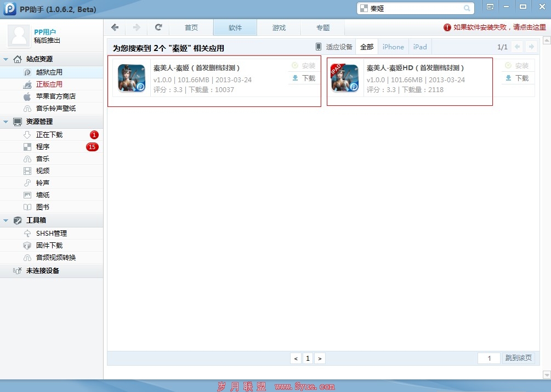The image size is (551, 392).
Task: Install 秦美人-秦姬 (non-HD) app
Action: coord(304,66)
